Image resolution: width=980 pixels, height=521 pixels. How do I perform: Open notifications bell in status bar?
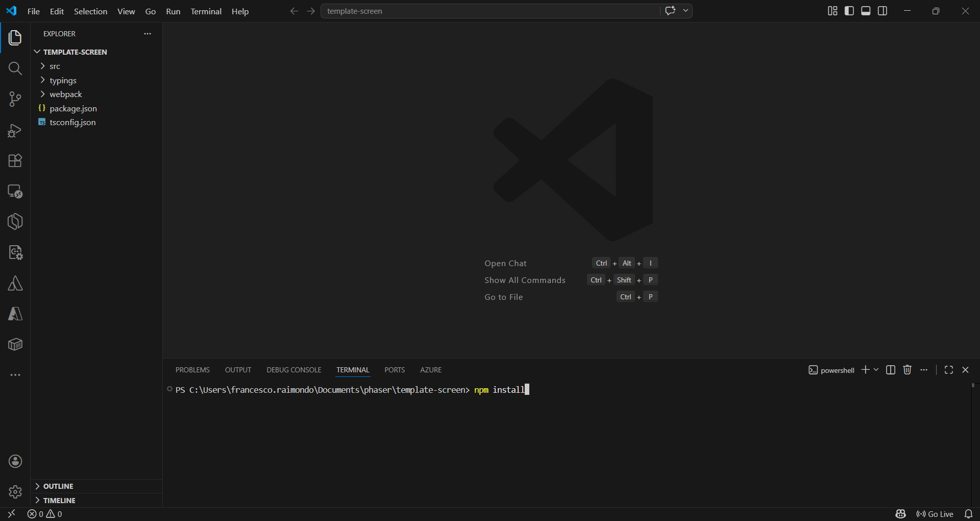tap(968, 514)
